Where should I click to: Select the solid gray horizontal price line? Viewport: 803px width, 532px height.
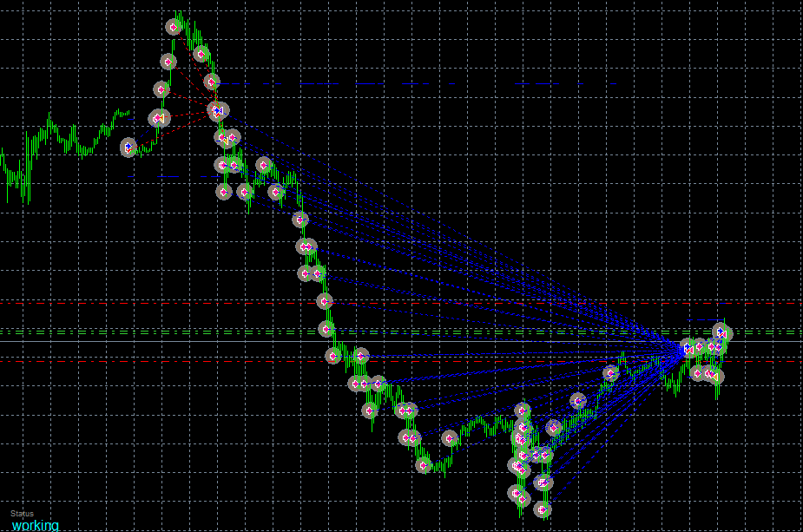401,341
